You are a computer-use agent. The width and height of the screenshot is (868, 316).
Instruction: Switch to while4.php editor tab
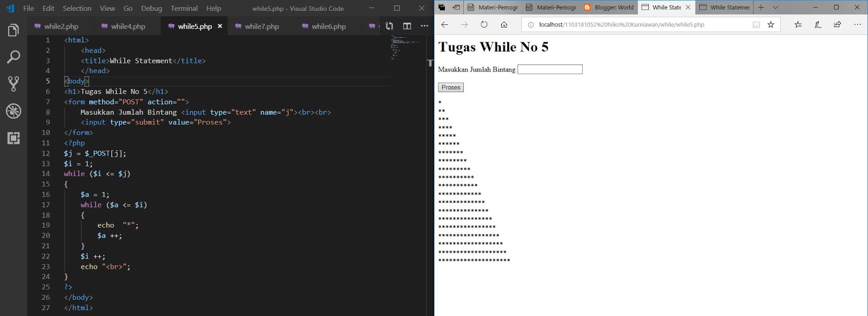pyautogui.click(x=128, y=26)
